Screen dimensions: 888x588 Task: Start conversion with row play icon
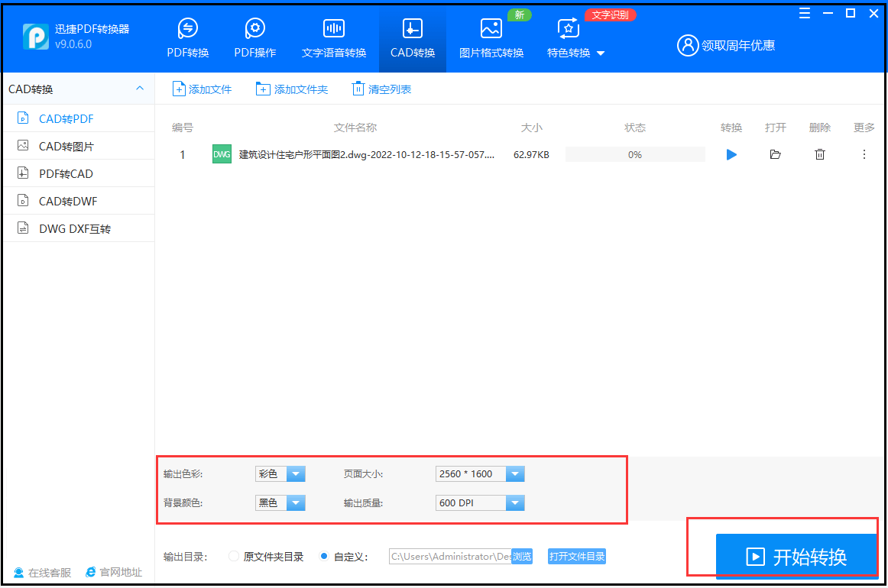[731, 154]
